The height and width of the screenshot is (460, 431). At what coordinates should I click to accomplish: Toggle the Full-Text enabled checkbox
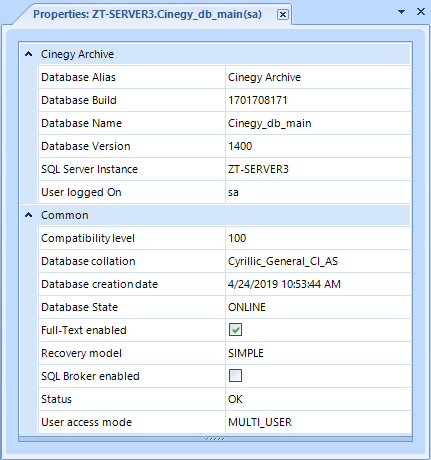[x=235, y=330]
